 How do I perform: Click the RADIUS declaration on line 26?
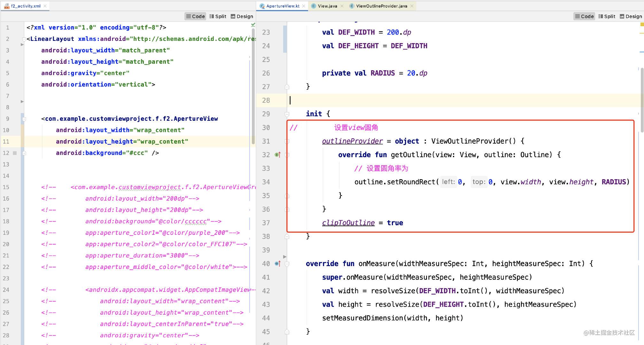[x=383, y=73]
